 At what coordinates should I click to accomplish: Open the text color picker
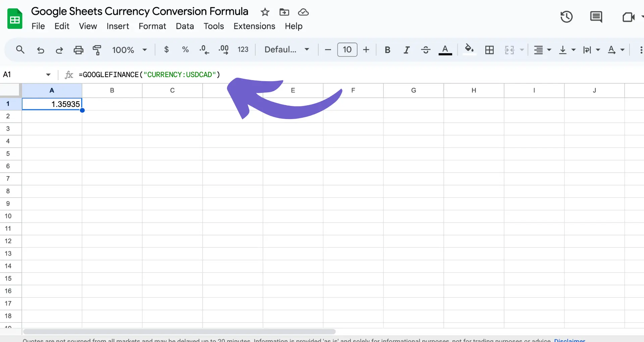pyautogui.click(x=445, y=50)
